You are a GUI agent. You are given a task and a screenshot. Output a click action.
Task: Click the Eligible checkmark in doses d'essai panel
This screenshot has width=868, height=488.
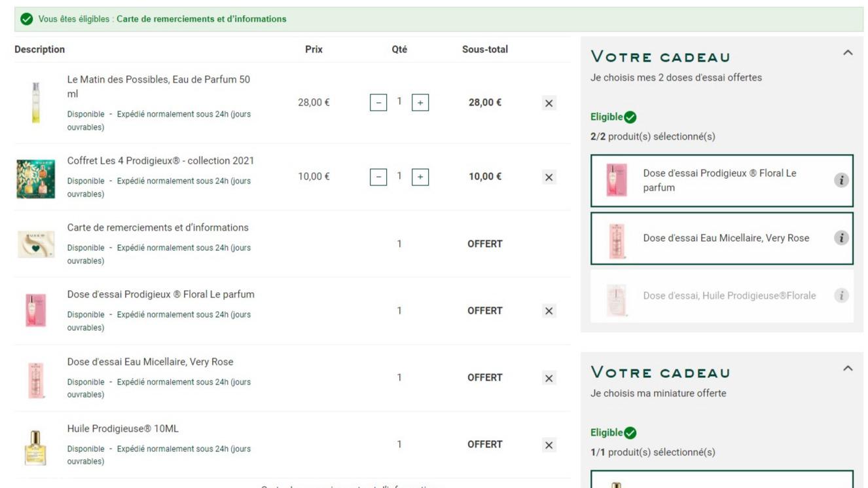click(630, 117)
